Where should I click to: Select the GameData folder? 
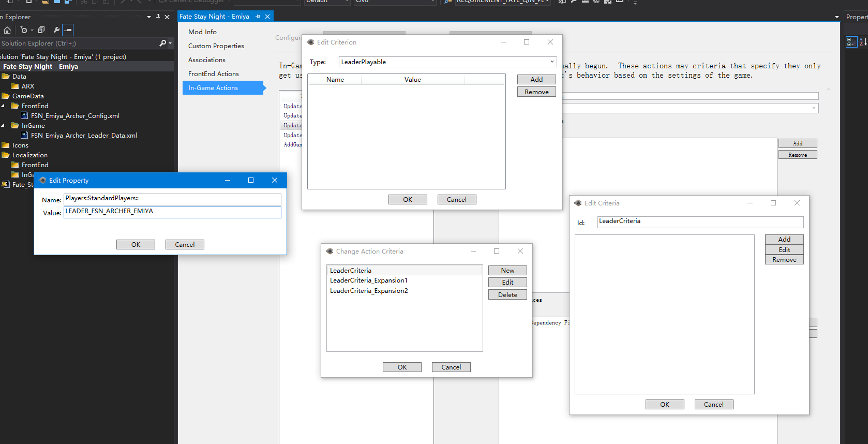(x=28, y=96)
